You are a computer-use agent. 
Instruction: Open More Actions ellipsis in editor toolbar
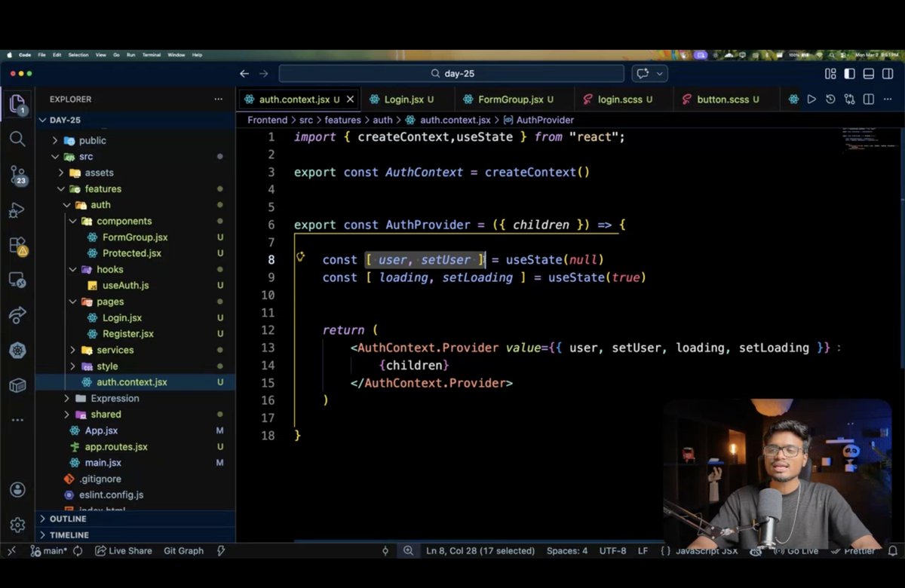(x=888, y=99)
